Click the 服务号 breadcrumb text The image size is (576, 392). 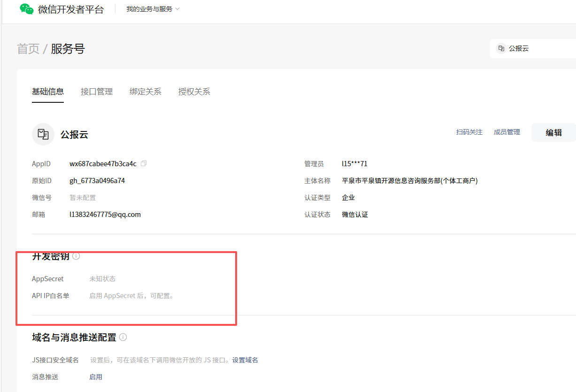[68, 49]
